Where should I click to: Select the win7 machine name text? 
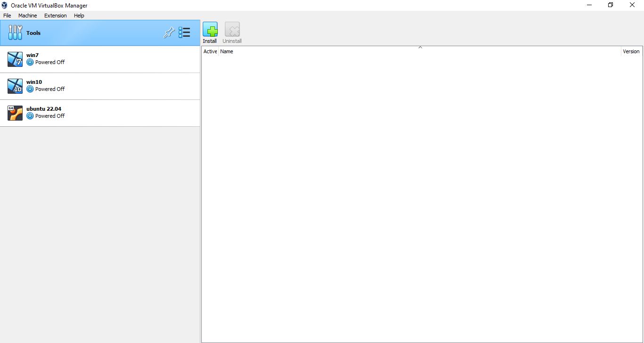coord(33,55)
